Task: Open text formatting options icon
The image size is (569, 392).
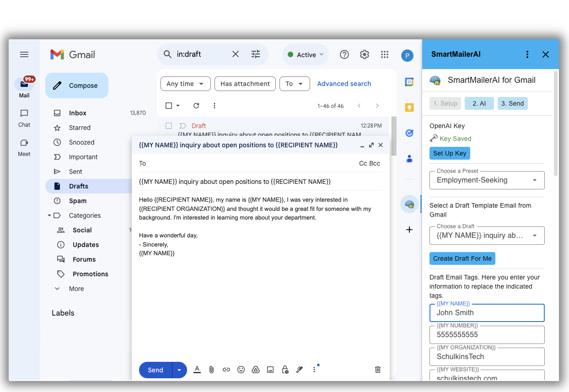Action: tap(197, 370)
